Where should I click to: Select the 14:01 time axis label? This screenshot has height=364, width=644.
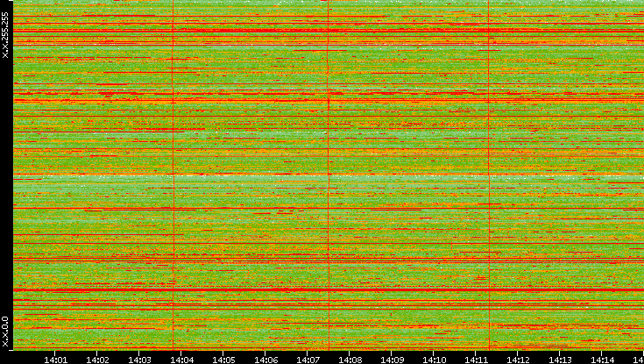[x=55, y=360]
